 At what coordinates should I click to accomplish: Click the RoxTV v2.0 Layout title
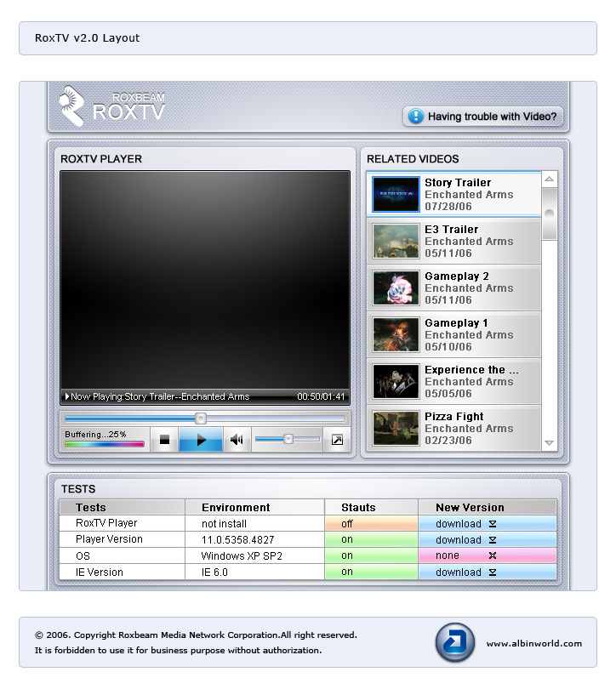(87, 38)
